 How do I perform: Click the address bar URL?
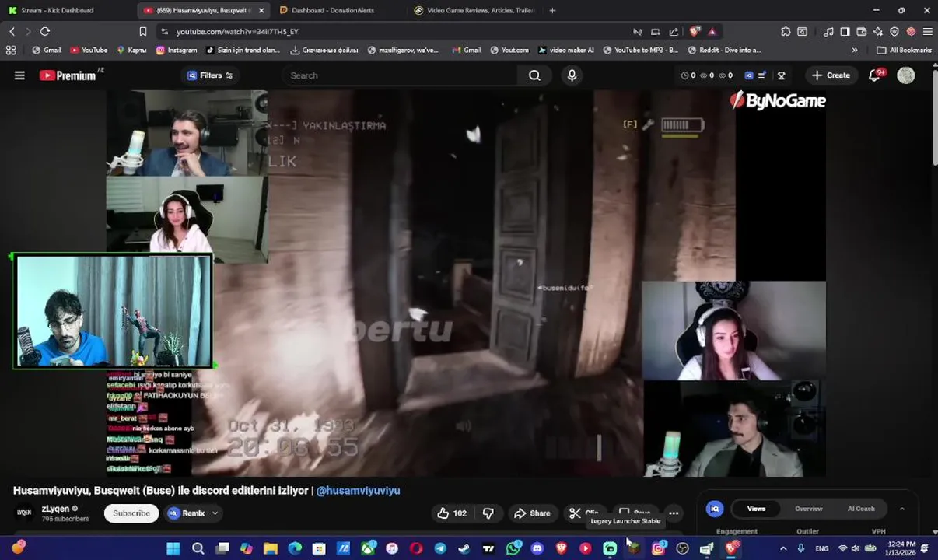(x=237, y=31)
